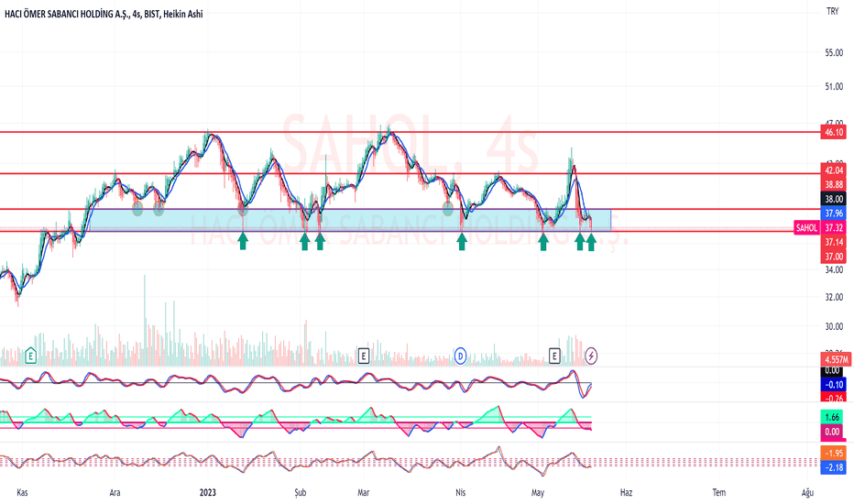Image resolution: width=854 pixels, height=504 pixels.
Task: Select the 42.04 red price label
Action: click(833, 170)
